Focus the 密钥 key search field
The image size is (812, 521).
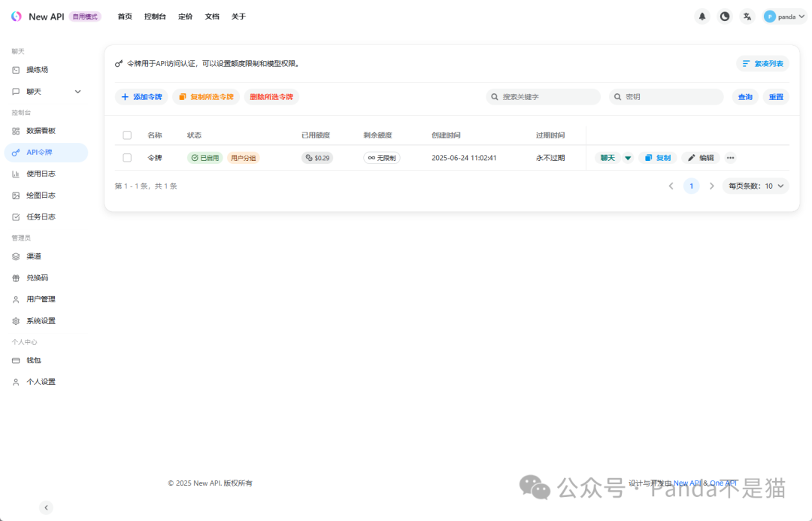point(666,97)
